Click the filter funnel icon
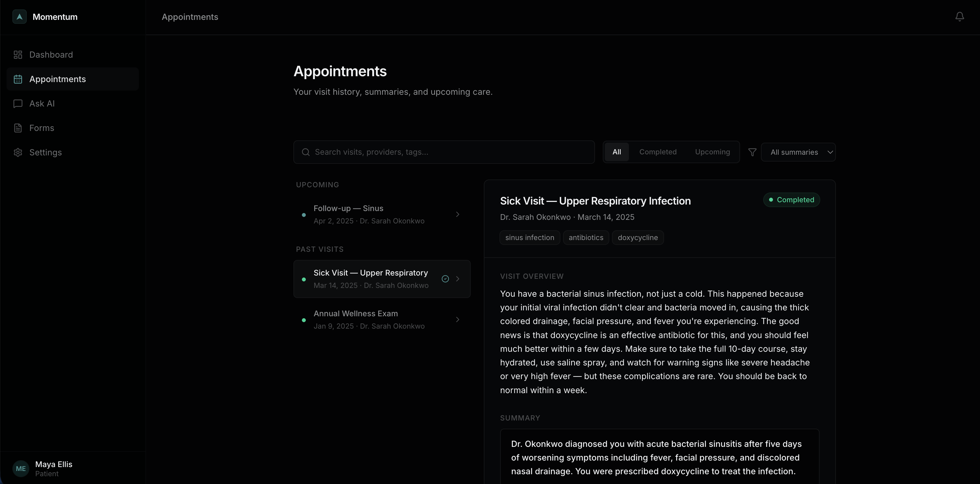 (752, 152)
